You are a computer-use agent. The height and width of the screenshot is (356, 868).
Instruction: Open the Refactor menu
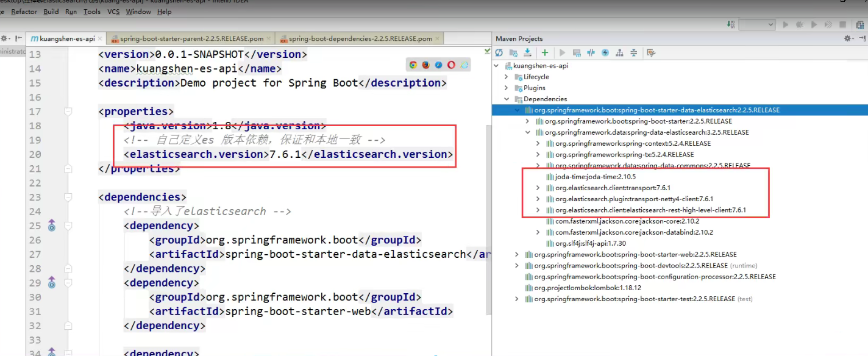click(24, 12)
